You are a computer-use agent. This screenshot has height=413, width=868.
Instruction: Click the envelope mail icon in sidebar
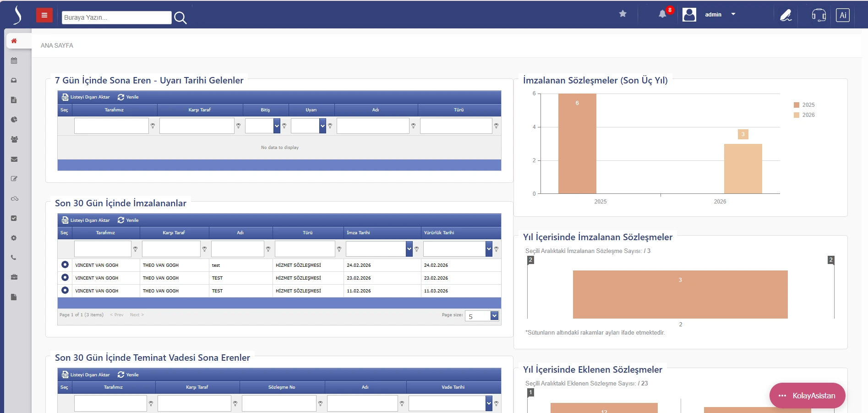[x=14, y=159]
